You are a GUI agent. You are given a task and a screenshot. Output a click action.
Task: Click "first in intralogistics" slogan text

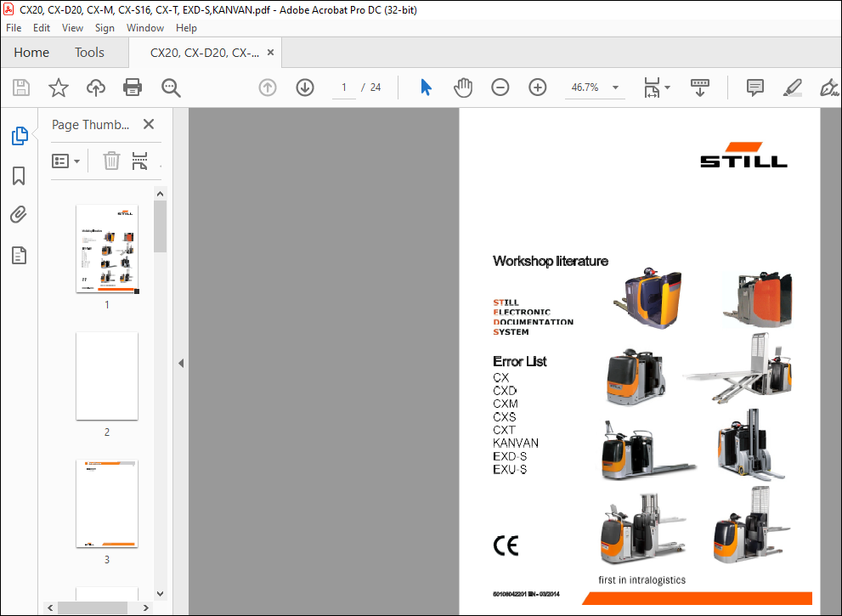click(641, 580)
